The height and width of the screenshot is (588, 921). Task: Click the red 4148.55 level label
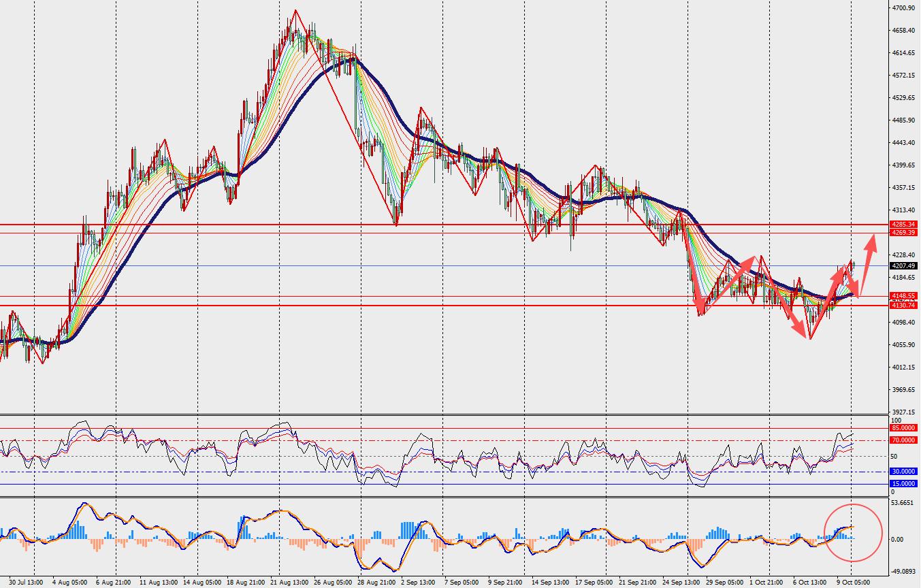(903, 296)
